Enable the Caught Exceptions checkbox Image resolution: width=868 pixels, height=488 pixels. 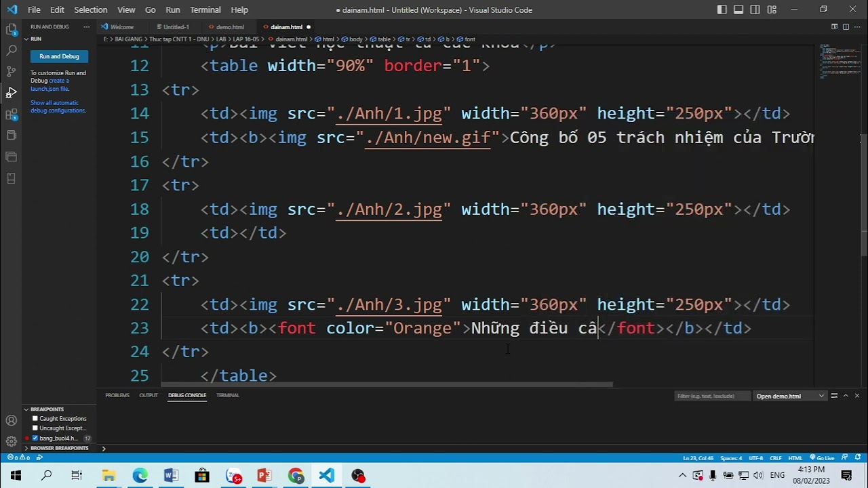[x=35, y=419]
